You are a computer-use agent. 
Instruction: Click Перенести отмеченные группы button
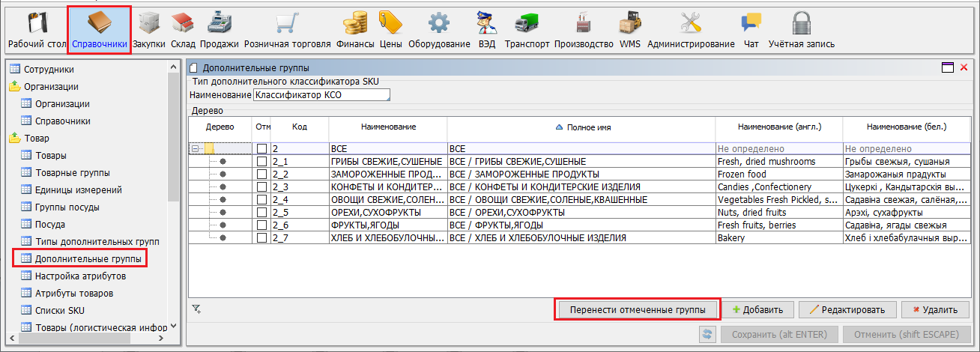[637, 309]
